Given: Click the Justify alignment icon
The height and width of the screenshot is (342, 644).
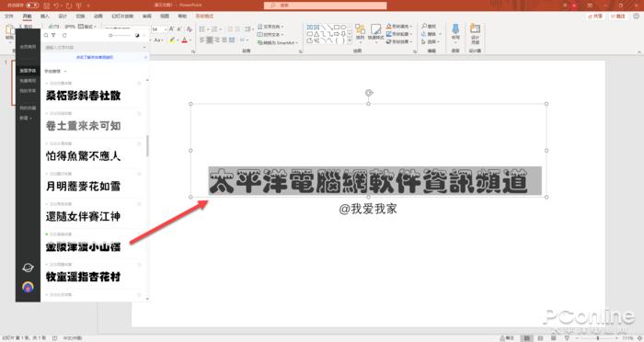Looking at the screenshot, I should coord(224,40).
